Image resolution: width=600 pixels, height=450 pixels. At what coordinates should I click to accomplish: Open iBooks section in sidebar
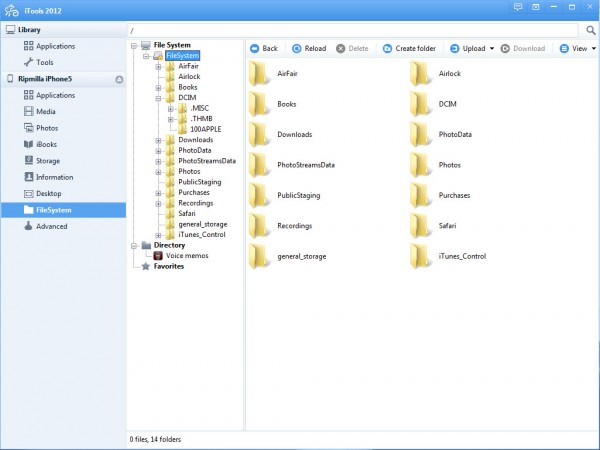41,144
